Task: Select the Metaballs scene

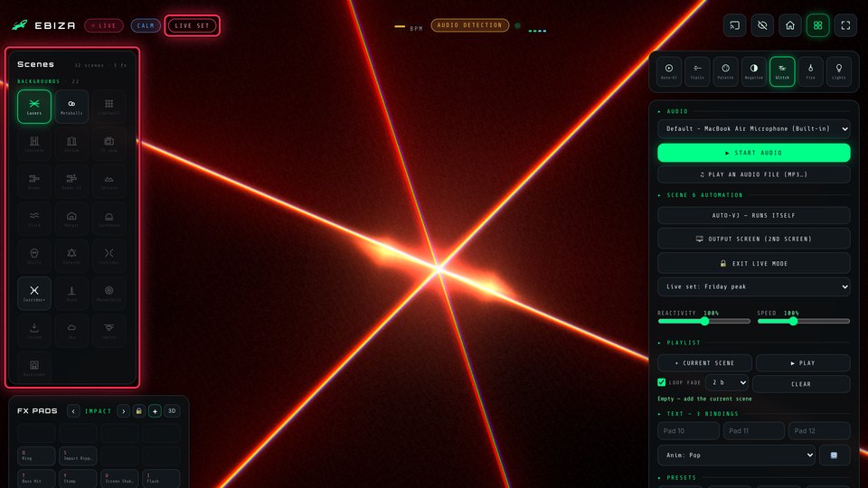Action: (x=71, y=107)
